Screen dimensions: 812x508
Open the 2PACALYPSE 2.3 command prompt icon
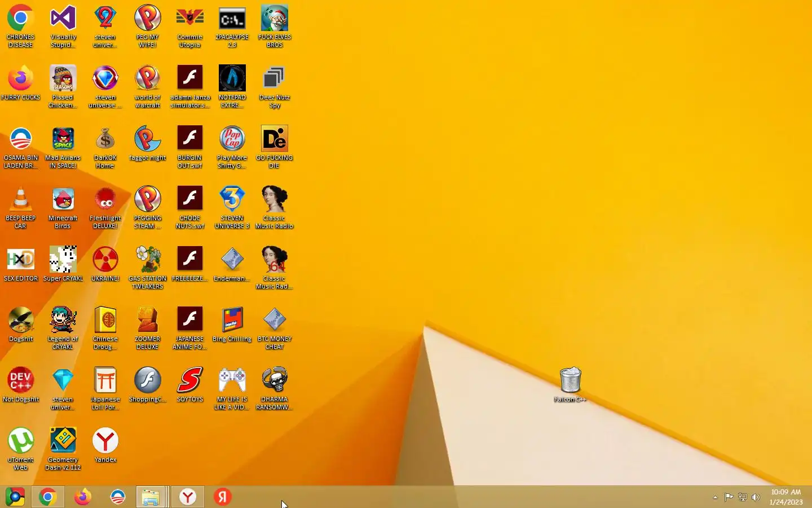pyautogui.click(x=232, y=26)
